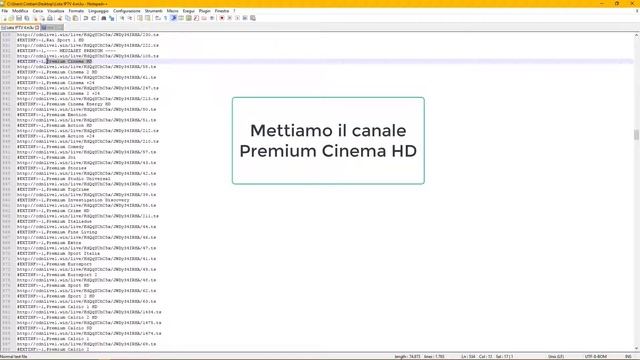
Task: Open the User Defined Language icon
Action: coord(181,18)
